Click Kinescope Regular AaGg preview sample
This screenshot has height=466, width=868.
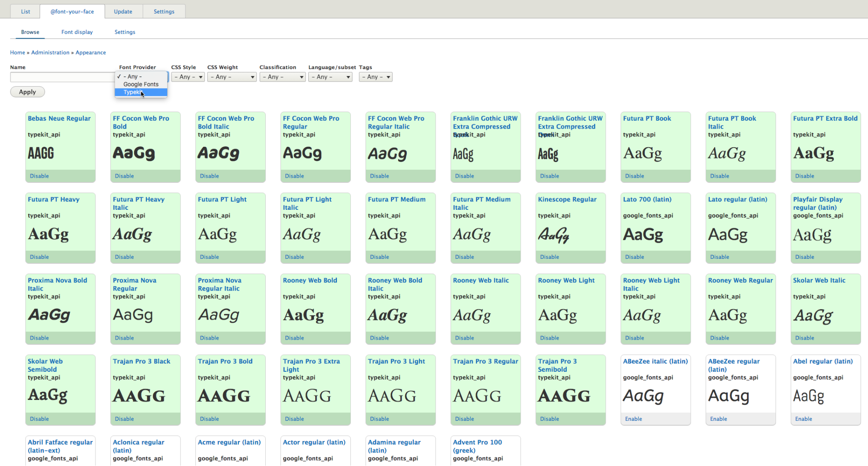pyautogui.click(x=554, y=235)
